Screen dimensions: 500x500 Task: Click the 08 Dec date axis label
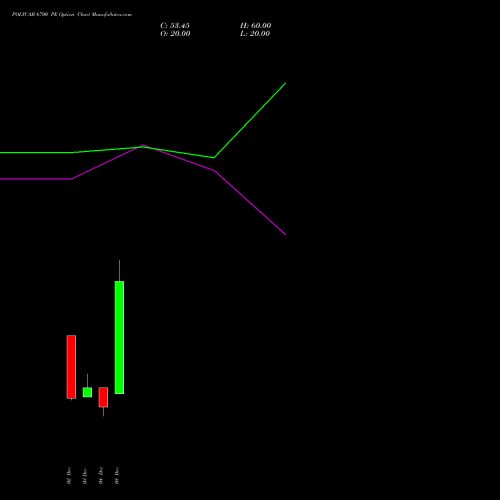click(x=117, y=476)
